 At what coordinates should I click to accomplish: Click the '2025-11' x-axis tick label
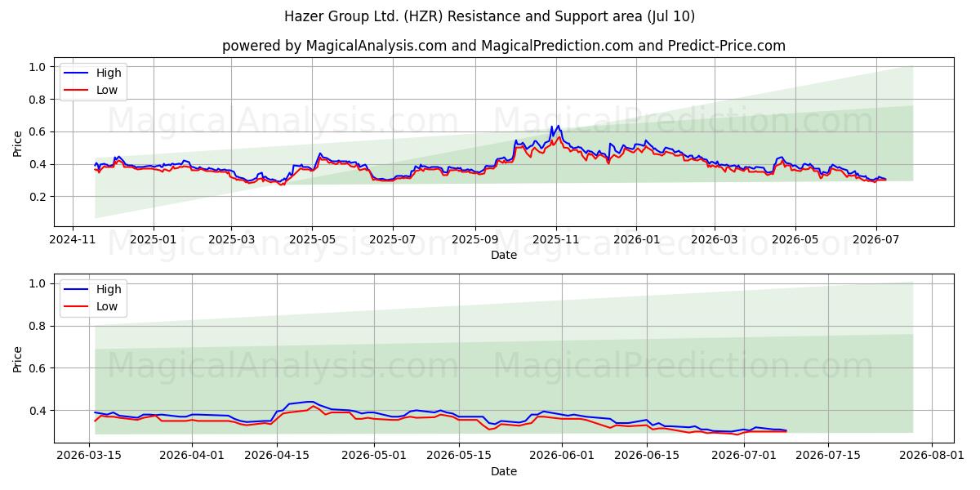coord(556,239)
